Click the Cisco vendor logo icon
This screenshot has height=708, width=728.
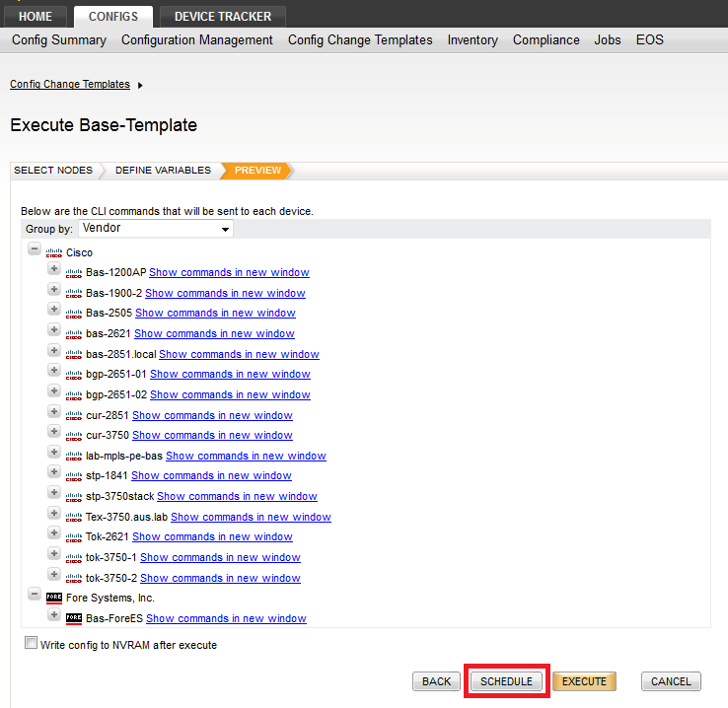(x=54, y=252)
